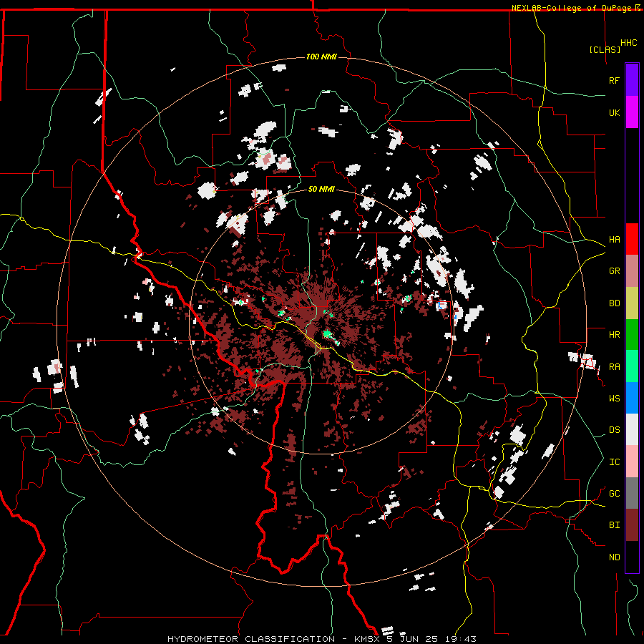The width and height of the screenshot is (644, 644).
Task: Click the UK legend label
Action: pos(614,113)
